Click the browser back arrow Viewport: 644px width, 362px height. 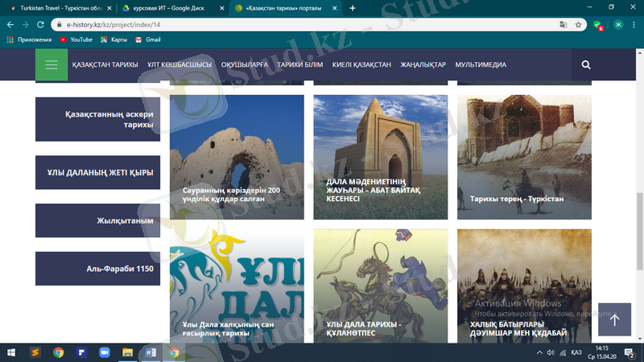point(10,25)
